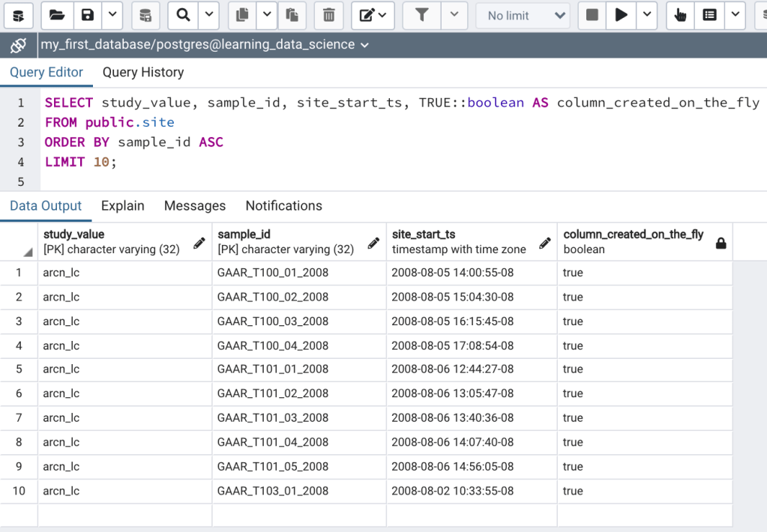Execute the query with the play button

click(621, 15)
